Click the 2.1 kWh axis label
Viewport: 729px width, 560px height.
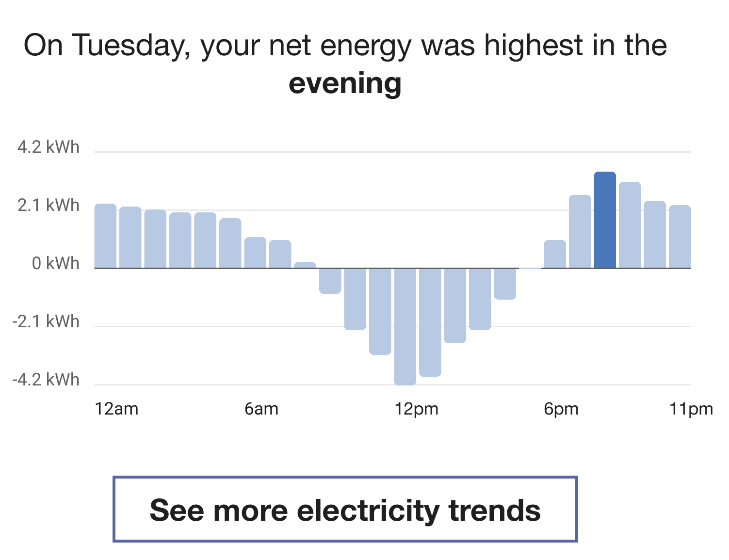(49, 206)
